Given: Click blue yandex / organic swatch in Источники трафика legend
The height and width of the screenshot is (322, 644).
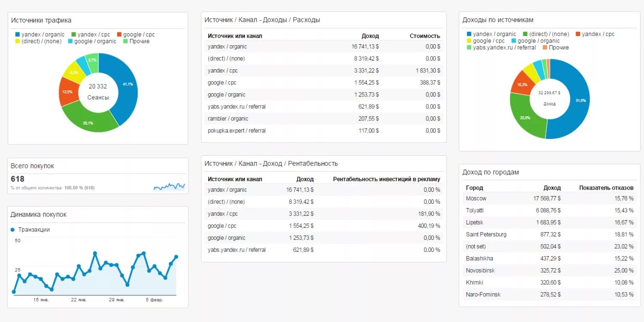Looking at the screenshot, I should [x=18, y=34].
